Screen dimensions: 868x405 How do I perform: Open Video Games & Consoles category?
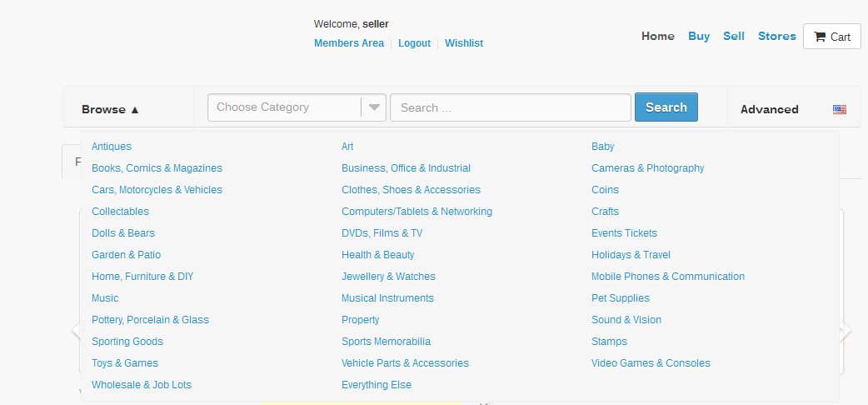click(651, 363)
